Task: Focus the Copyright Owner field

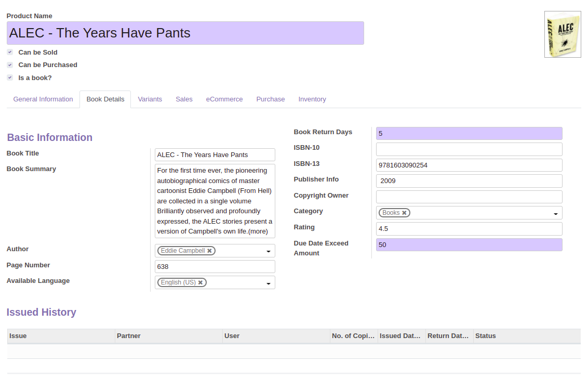Action: tap(469, 197)
